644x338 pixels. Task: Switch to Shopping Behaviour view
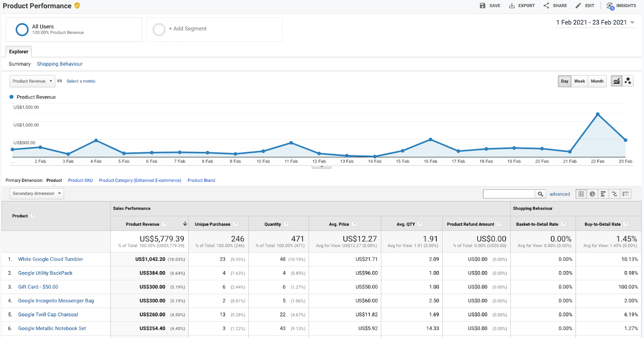(60, 64)
